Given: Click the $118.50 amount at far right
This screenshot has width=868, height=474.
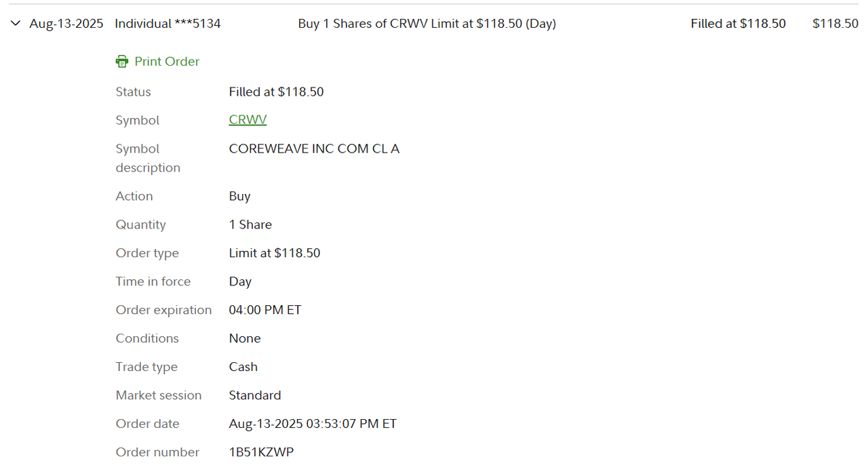Looking at the screenshot, I should pyautogui.click(x=835, y=24).
